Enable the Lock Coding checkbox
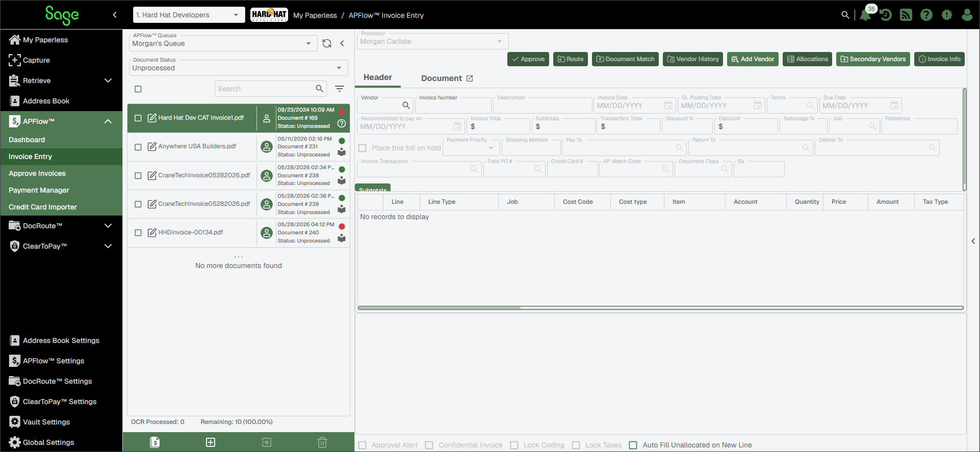 coord(514,445)
